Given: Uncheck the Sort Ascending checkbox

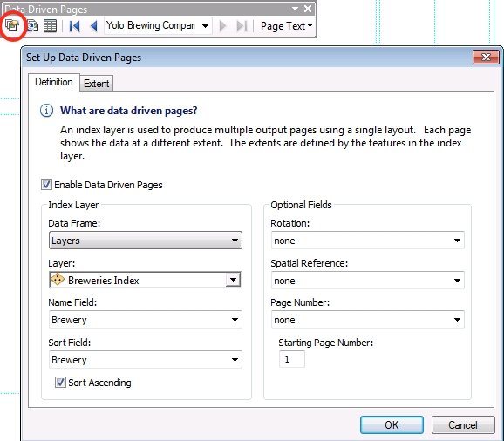Looking at the screenshot, I should [x=60, y=383].
